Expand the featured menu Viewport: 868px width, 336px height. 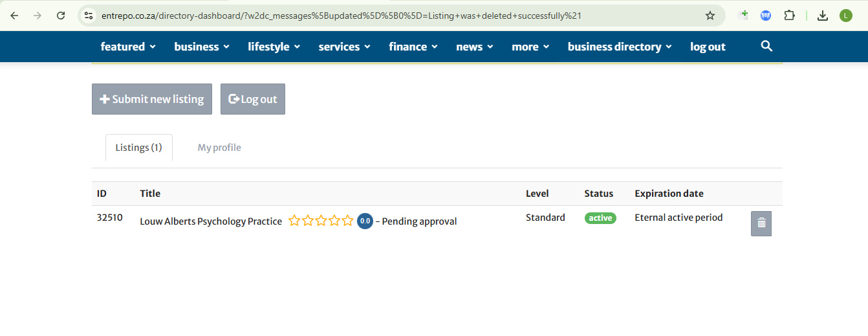[128, 47]
